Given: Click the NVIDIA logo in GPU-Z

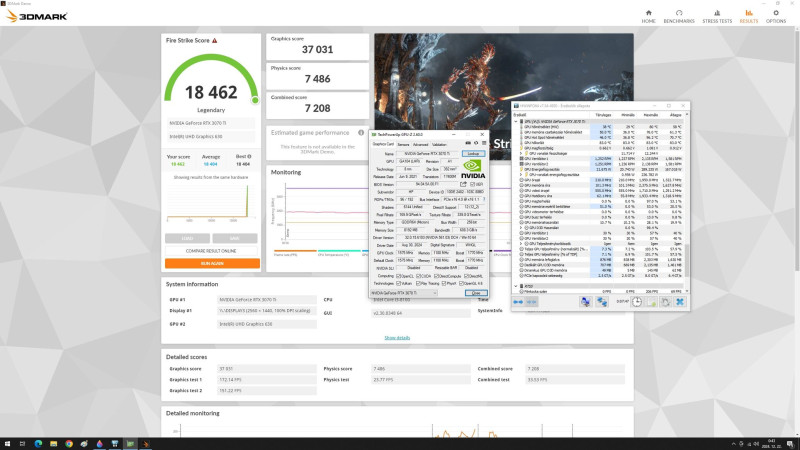Looking at the screenshot, I should [473, 169].
